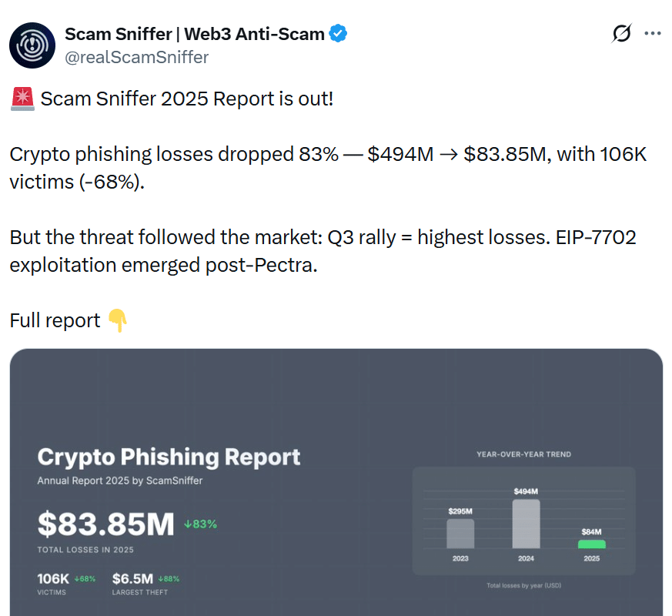Click the Crypto Phishing Report title
This screenshot has width=672, height=616.
point(169,457)
